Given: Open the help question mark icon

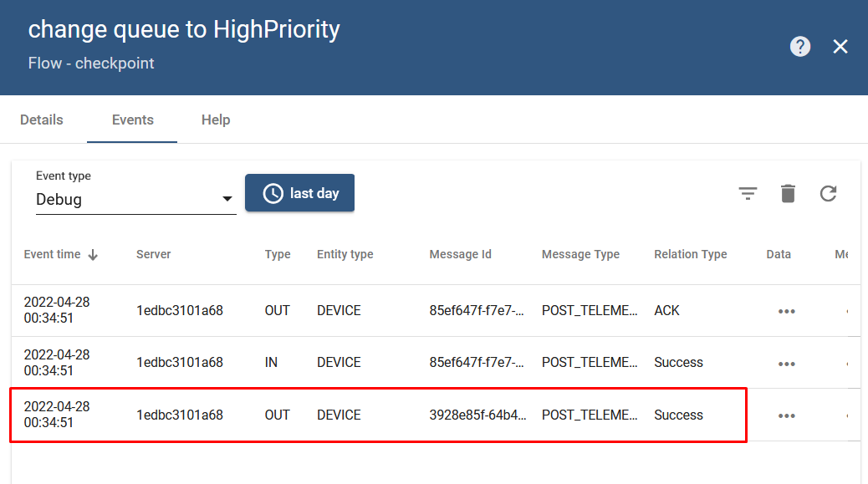Looking at the screenshot, I should (800, 47).
